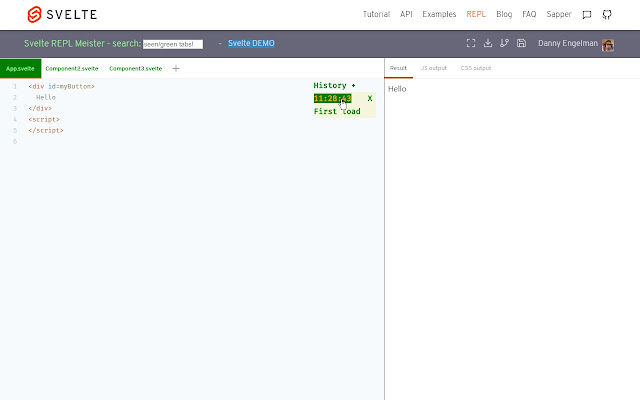Image resolution: width=640 pixels, height=400 pixels.
Task: Select REPL in the top navigation
Action: [x=476, y=14]
